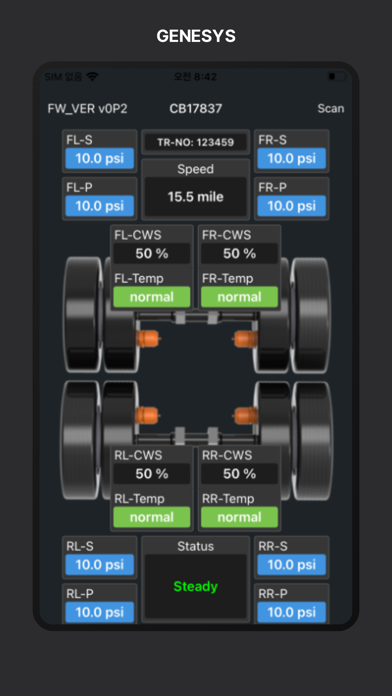The height and width of the screenshot is (696, 392).
Task: Click the FR-S 10.0 psi value
Action: pos(292,158)
